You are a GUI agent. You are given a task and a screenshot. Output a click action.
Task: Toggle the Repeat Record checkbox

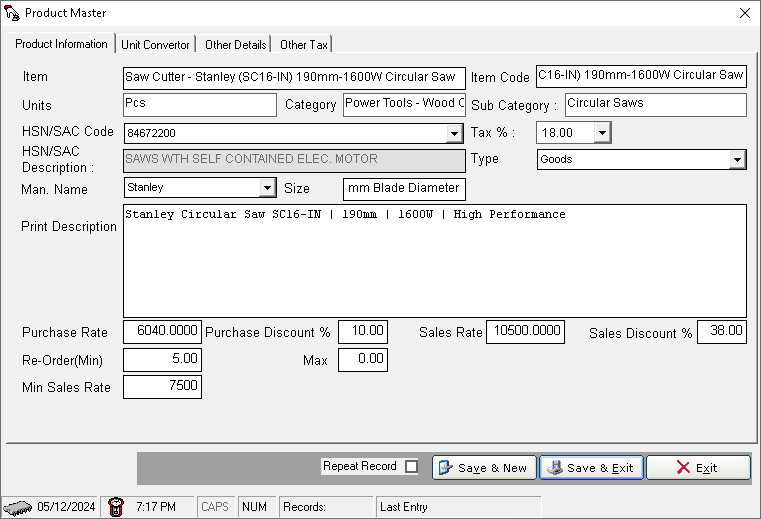[412, 467]
